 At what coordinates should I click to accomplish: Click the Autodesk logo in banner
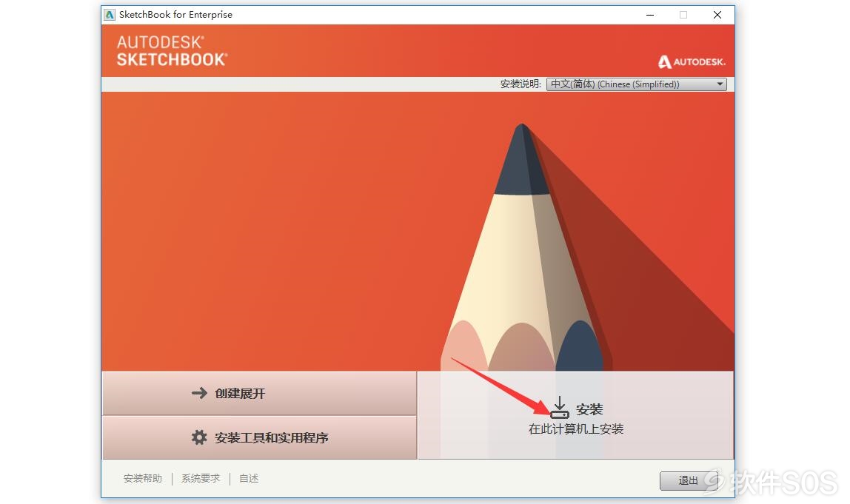(692, 61)
